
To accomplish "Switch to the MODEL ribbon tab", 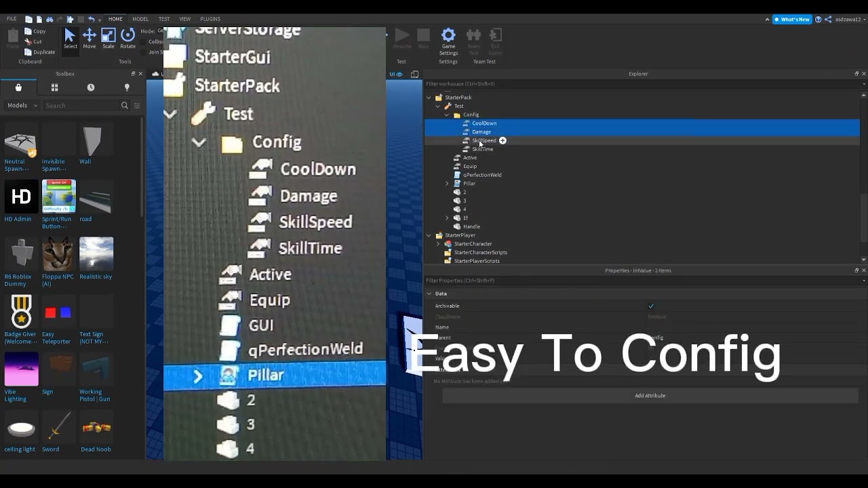I will (140, 19).
